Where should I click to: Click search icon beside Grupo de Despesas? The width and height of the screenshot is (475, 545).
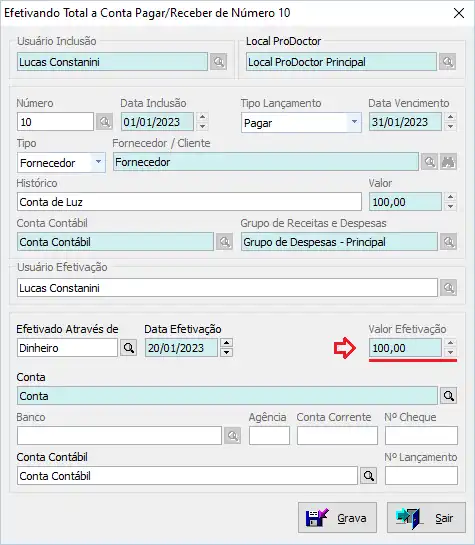pos(449,242)
